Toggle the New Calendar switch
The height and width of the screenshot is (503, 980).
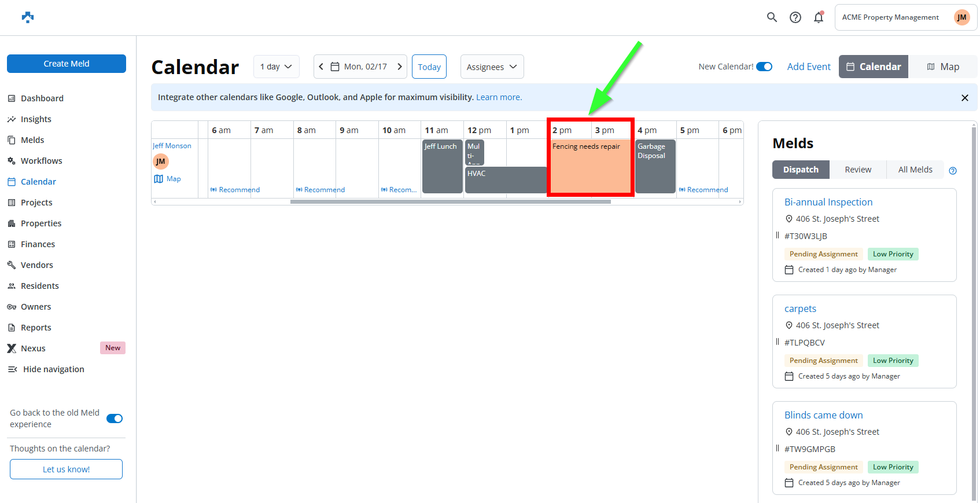point(764,67)
